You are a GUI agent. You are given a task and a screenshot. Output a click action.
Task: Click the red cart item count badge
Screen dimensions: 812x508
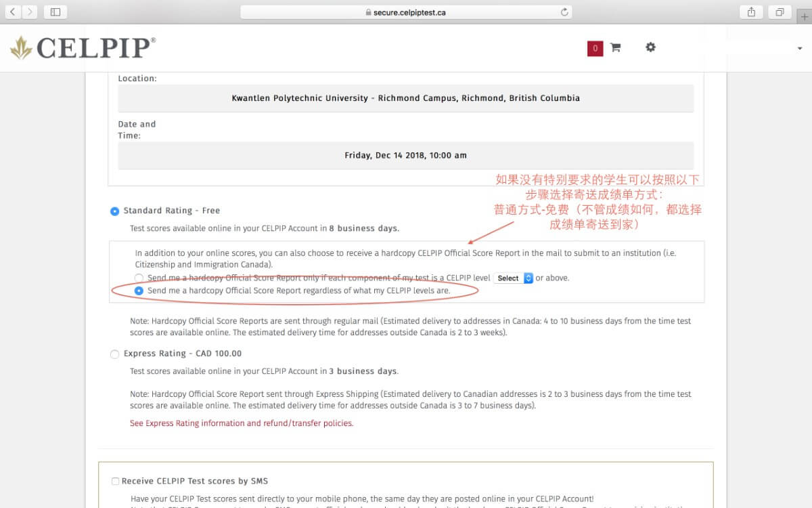[595, 48]
